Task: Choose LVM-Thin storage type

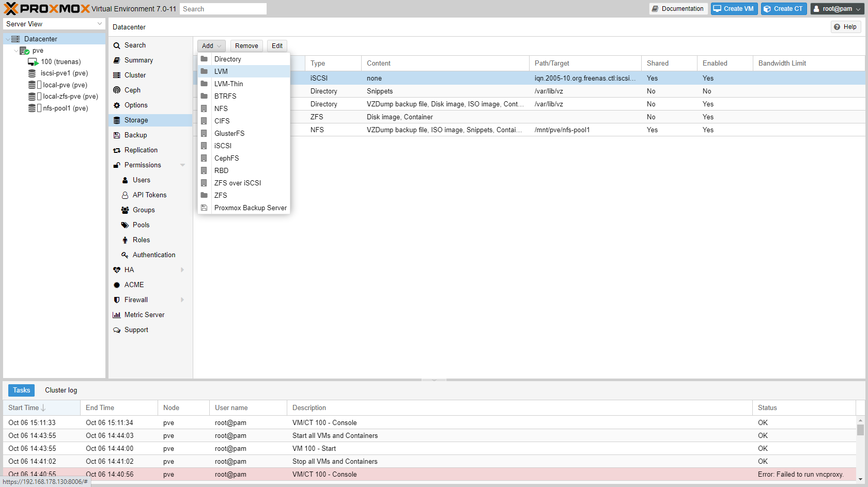Action: (244, 84)
